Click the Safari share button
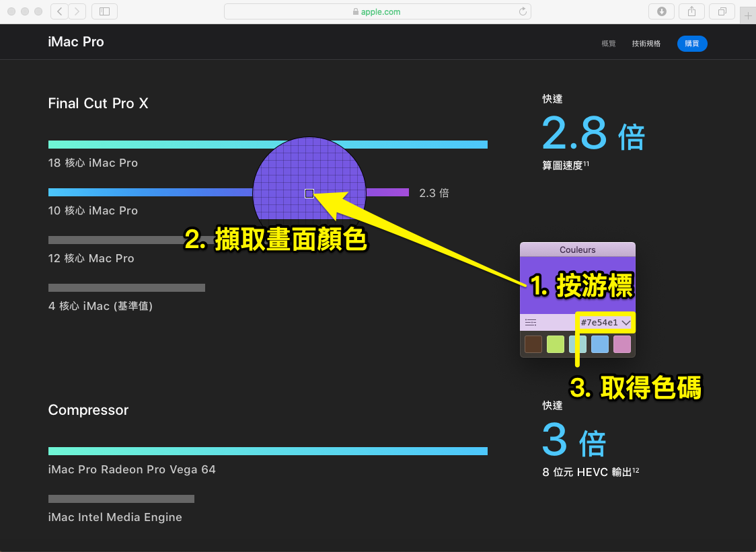 tap(692, 11)
